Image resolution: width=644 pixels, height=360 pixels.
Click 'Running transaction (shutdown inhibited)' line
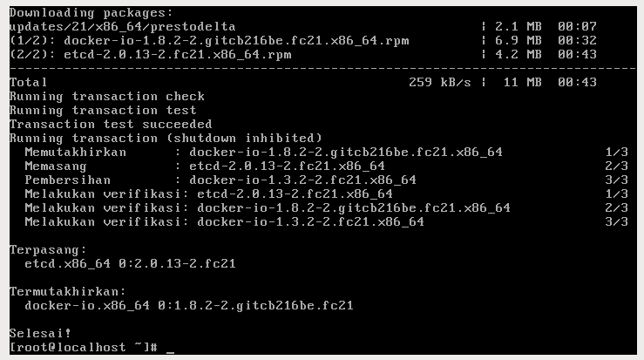(166, 139)
